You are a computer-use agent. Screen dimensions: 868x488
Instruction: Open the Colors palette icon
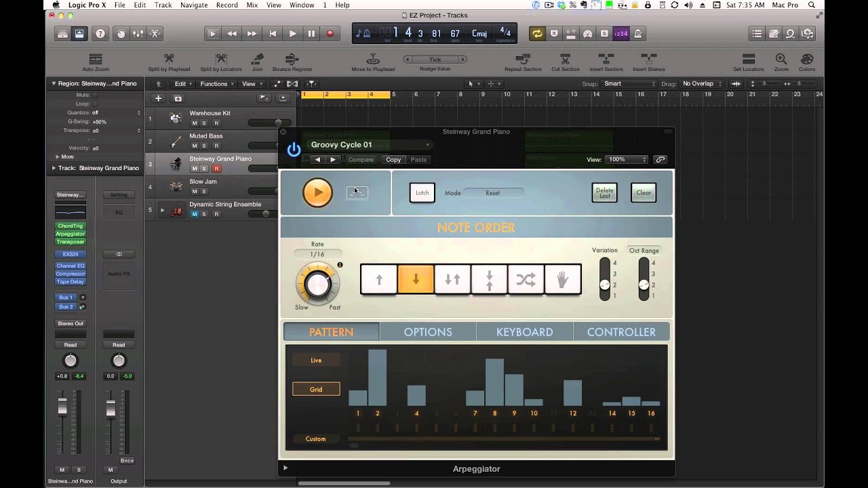[807, 60]
